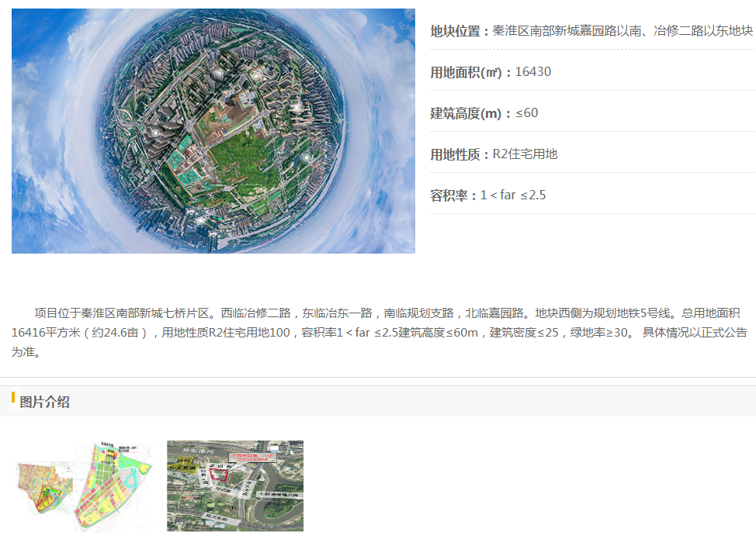The image size is (756, 546).
Task: Click the hotspot marker at the bottom edge of the globe
Action: [201, 219]
